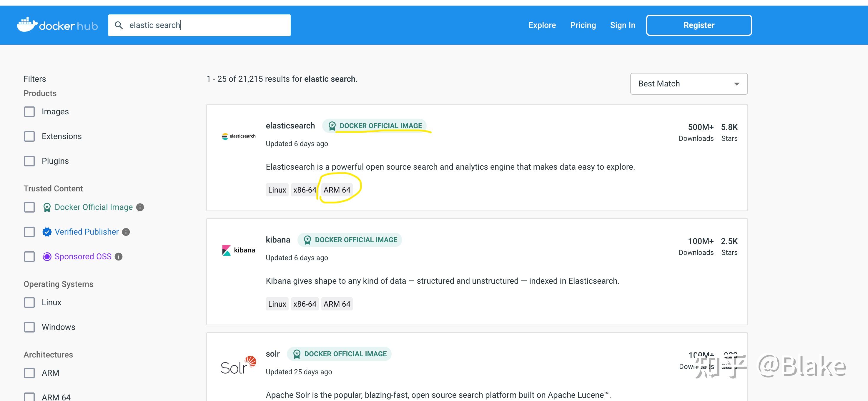The height and width of the screenshot is (401, 868).
Task: Click inside the search input field
Action: point(199,25)
